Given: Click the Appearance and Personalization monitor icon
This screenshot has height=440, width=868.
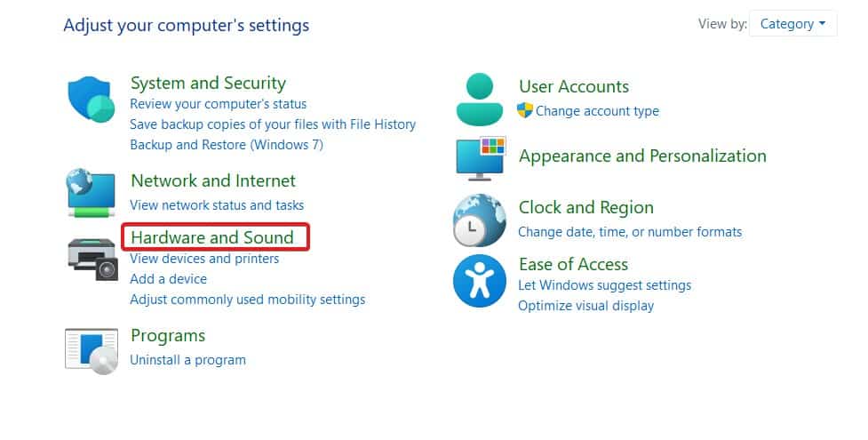Looking at the screenshot, I should [x=480, y=158].
